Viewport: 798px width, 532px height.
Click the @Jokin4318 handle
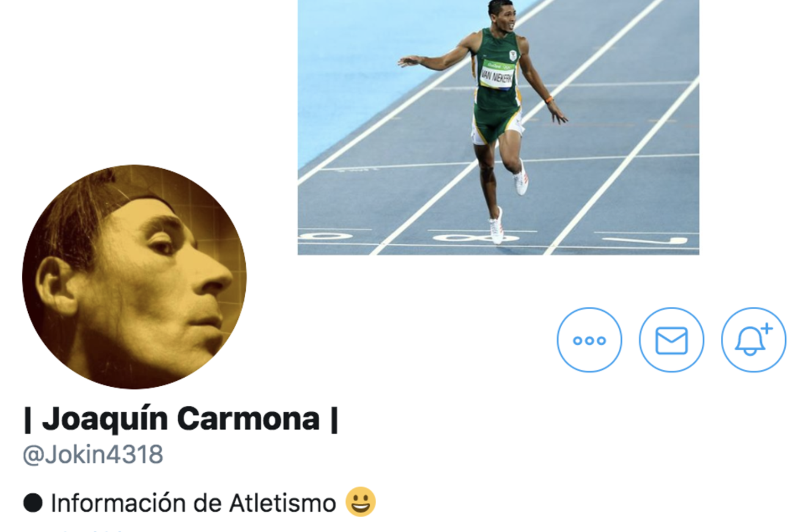[x=93, y=454]
